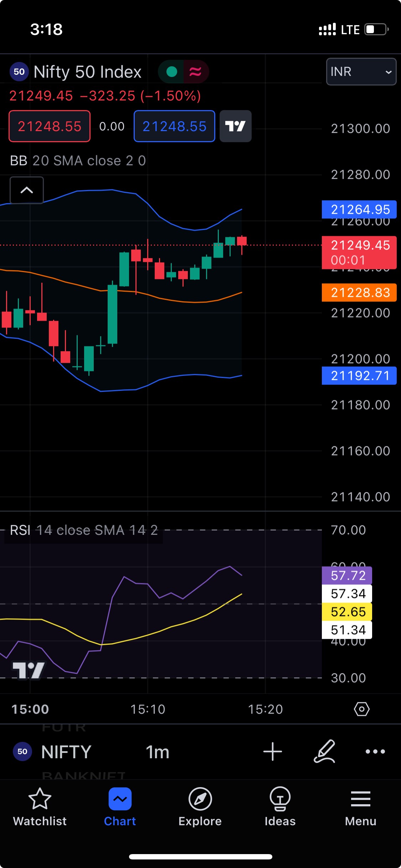
Task: Tap the 70.00 RSI scale label
Action: [x=348, y=530]
